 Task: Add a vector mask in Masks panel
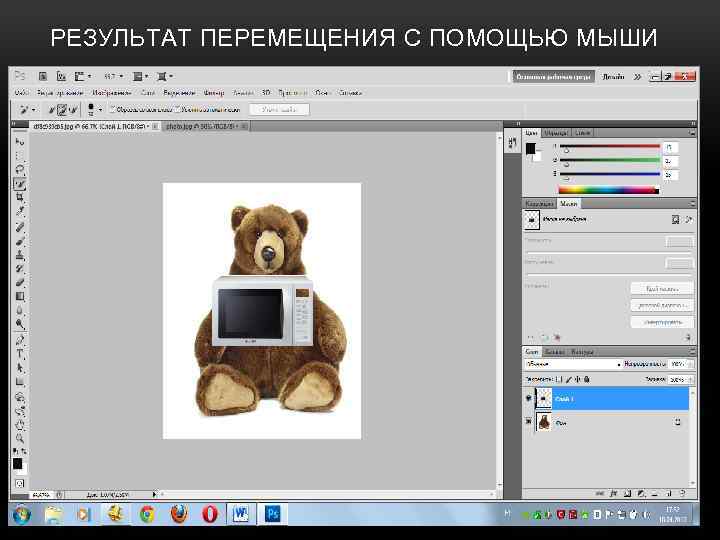click(x=688, y=220)
